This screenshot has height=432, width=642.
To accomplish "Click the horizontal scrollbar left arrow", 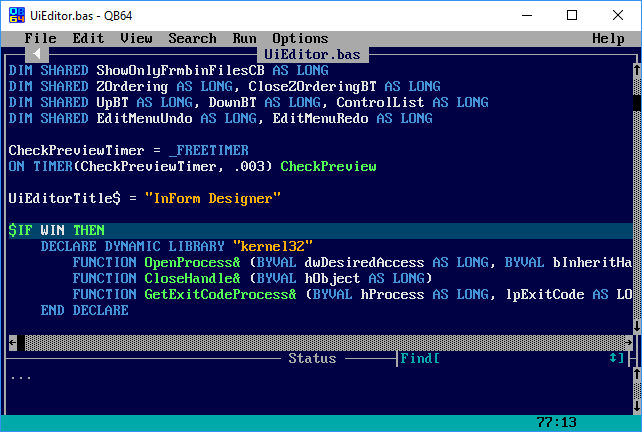I will click(x=13, y=342).
